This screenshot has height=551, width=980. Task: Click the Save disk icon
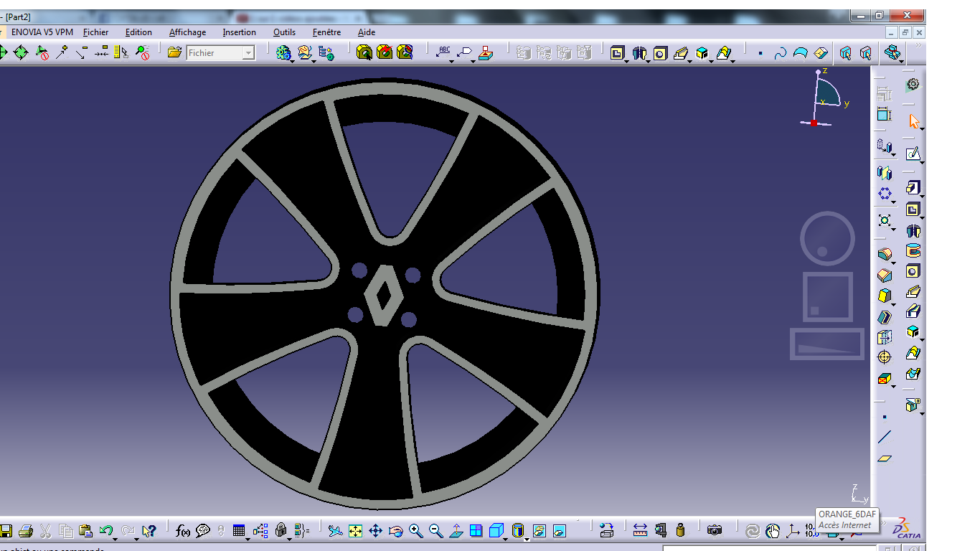(x=6, y=531)
